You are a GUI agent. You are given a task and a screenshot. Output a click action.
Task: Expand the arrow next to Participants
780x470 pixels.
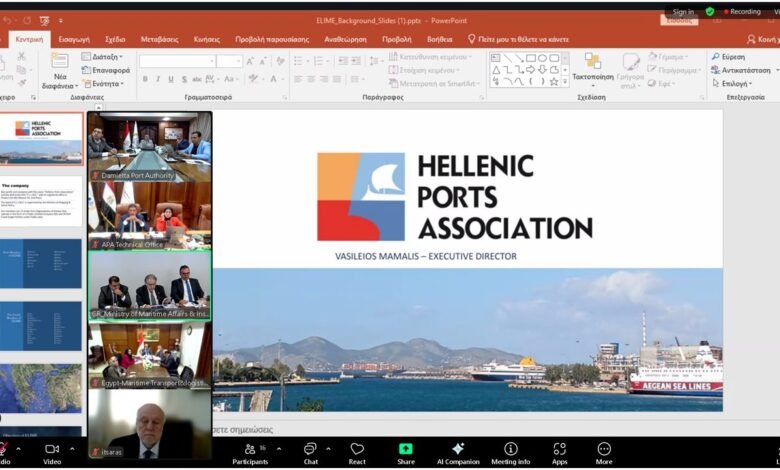[279, 448]
